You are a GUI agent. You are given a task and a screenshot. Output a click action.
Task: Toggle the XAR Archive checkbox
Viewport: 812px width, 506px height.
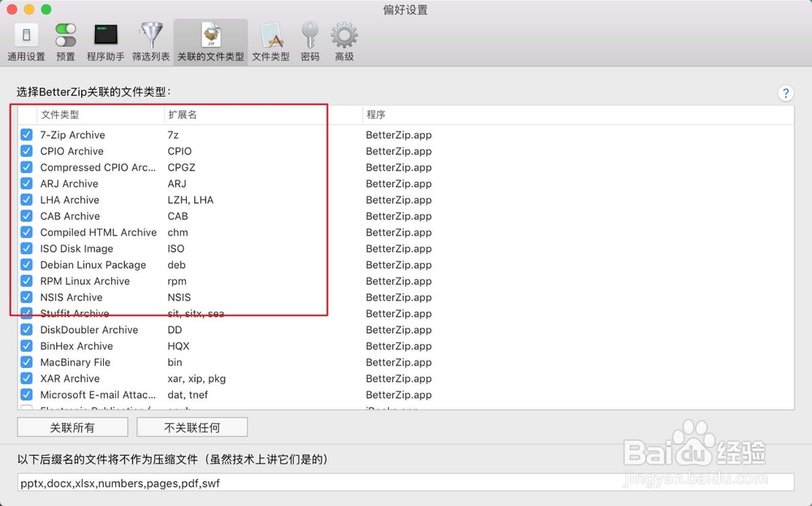(27, 378)
